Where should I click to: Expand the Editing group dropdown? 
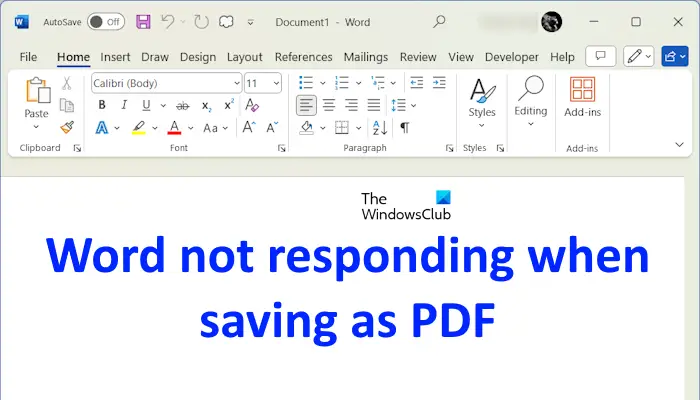click(x=530, y=124)
